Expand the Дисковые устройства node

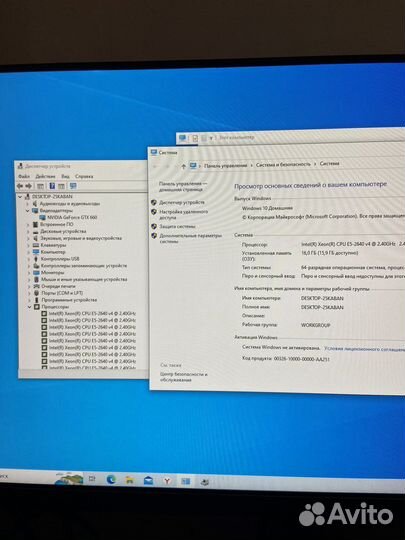coord(29,231)
